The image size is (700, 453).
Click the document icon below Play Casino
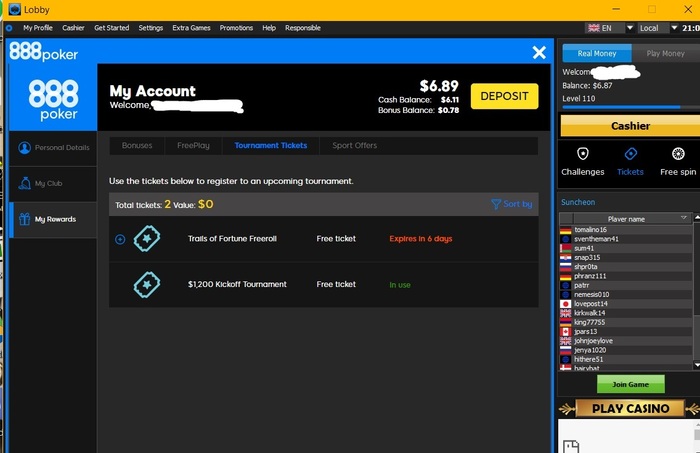(571, 446)
